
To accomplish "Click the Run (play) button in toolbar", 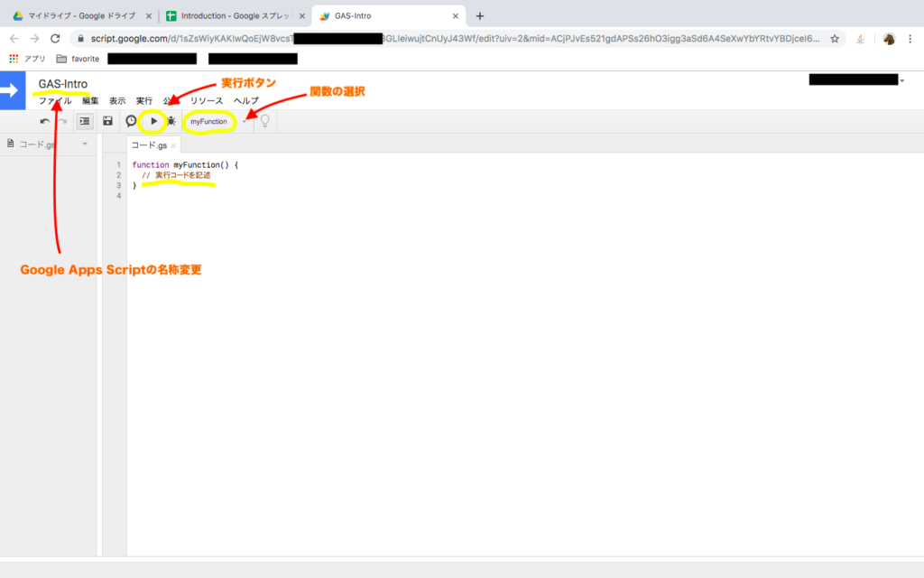I will [x=153, y=120].
